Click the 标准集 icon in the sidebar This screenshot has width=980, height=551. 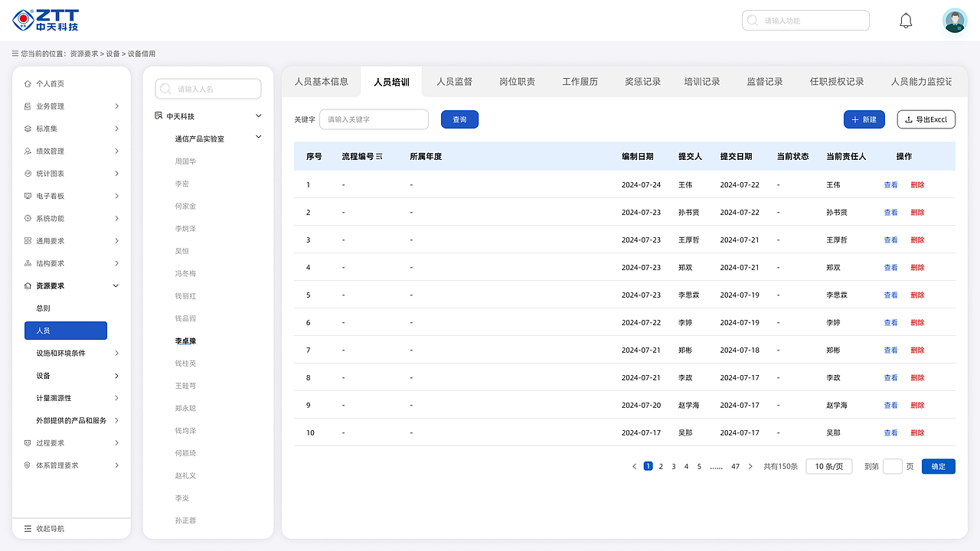tap(28, 128)
